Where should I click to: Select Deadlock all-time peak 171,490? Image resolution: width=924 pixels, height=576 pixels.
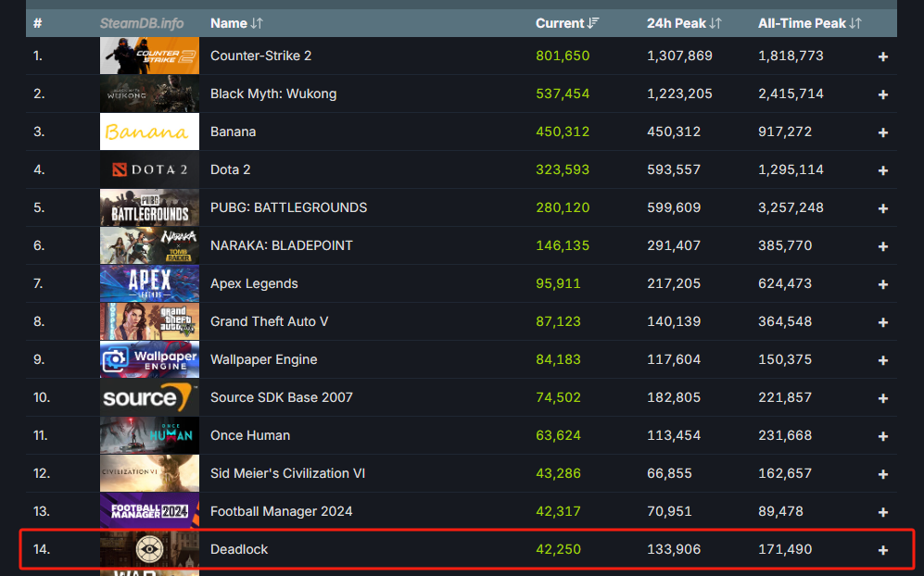click(785, 549)
